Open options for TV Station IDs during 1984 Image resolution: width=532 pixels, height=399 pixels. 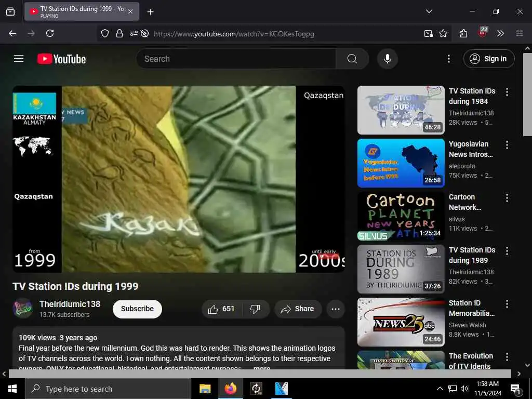(x=507, y=92)
